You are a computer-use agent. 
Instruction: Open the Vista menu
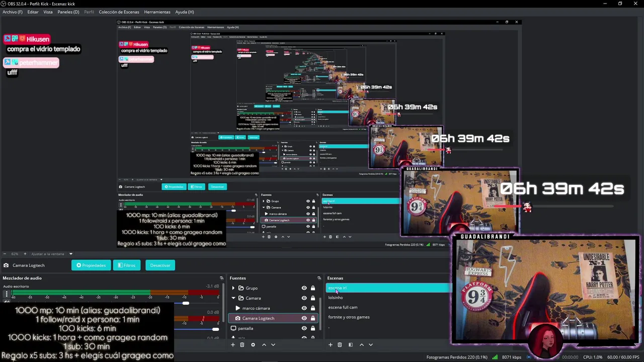click(x=48, y=12)
